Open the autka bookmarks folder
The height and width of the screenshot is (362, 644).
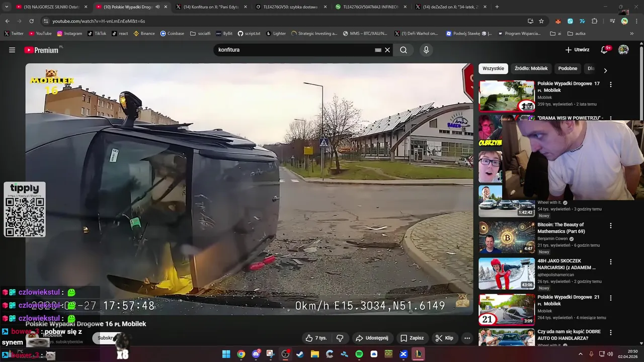[577, 34]
